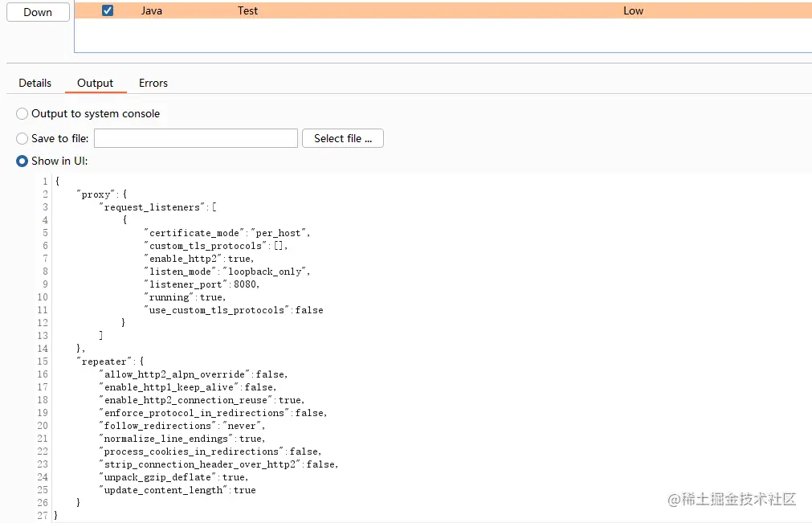Image resolution: width=812 pixels, height=523 pixels.
Task: Click the enable_http2 true line
Action: coord(199,259)
